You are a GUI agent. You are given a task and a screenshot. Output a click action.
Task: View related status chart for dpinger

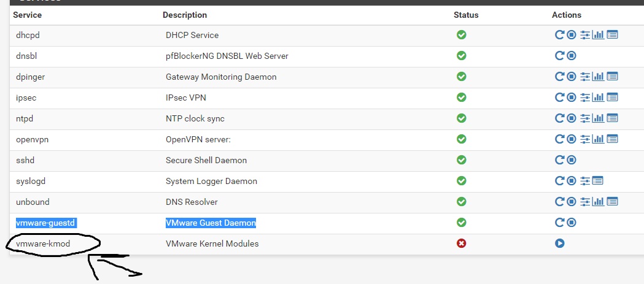pos(598,77)
